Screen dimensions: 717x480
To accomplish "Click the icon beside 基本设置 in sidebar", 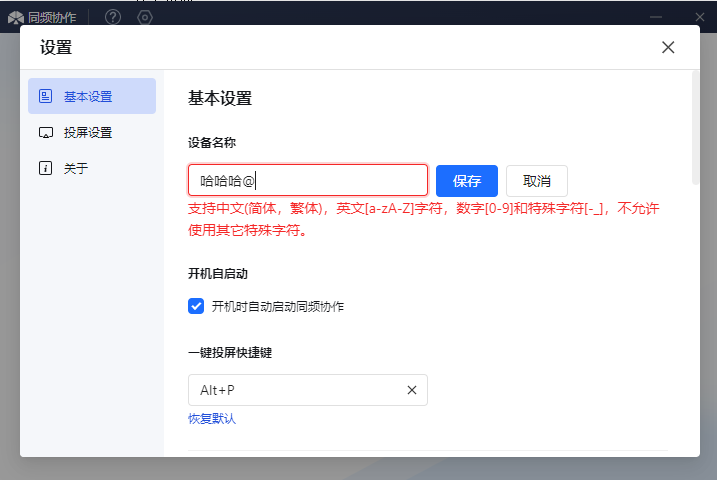I will coord(45,97).
